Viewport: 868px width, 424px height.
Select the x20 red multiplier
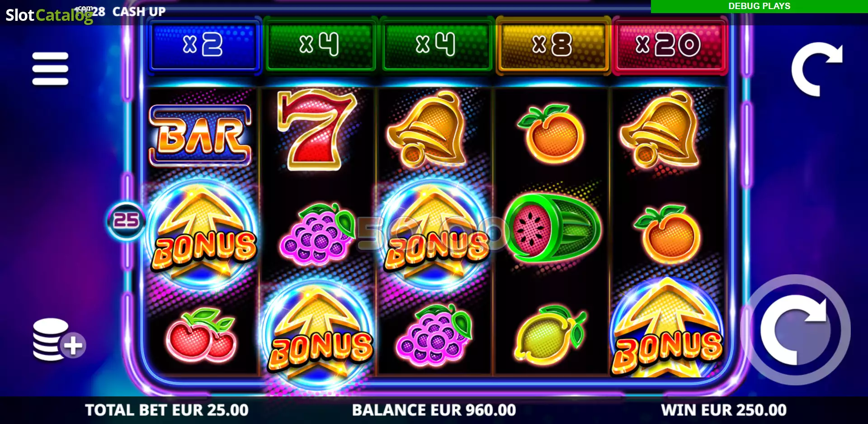click(669, 45)
